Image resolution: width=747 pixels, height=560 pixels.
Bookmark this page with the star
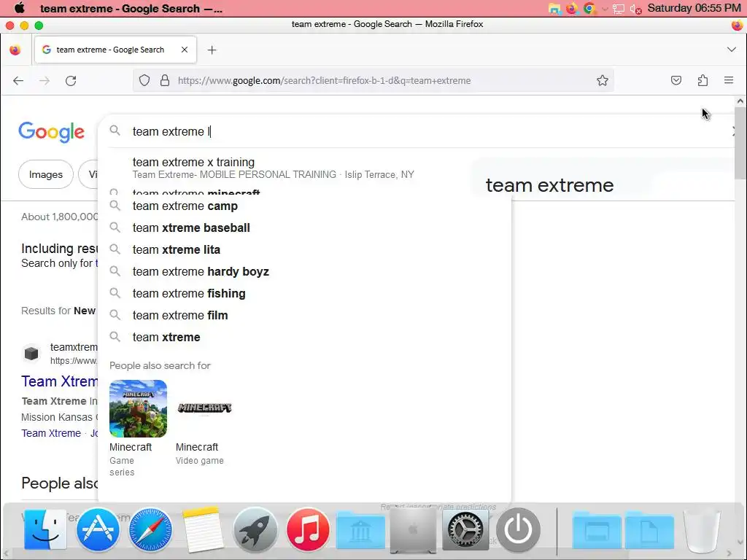[x=602, y=80]
